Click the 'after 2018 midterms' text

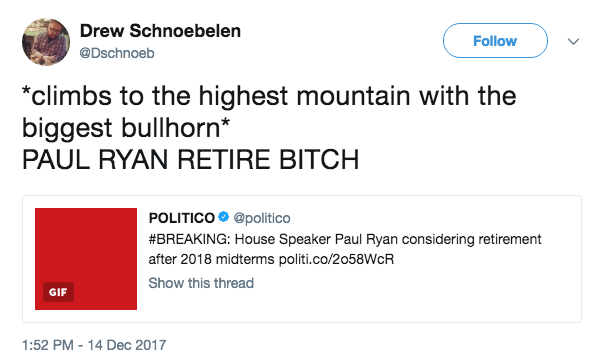tap(212, 259)
